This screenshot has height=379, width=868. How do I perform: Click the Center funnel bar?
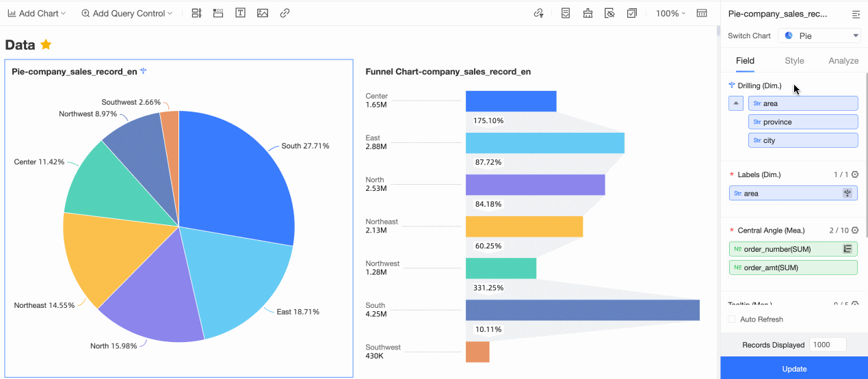pyautogui.click(x=511, y=101)
